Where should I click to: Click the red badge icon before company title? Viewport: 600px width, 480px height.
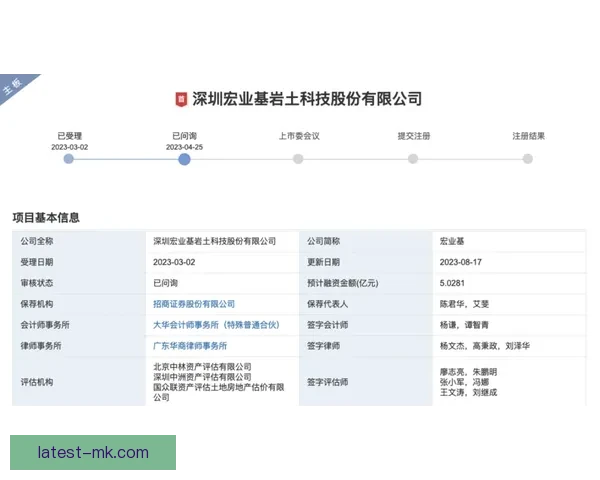tap(181, 100)
